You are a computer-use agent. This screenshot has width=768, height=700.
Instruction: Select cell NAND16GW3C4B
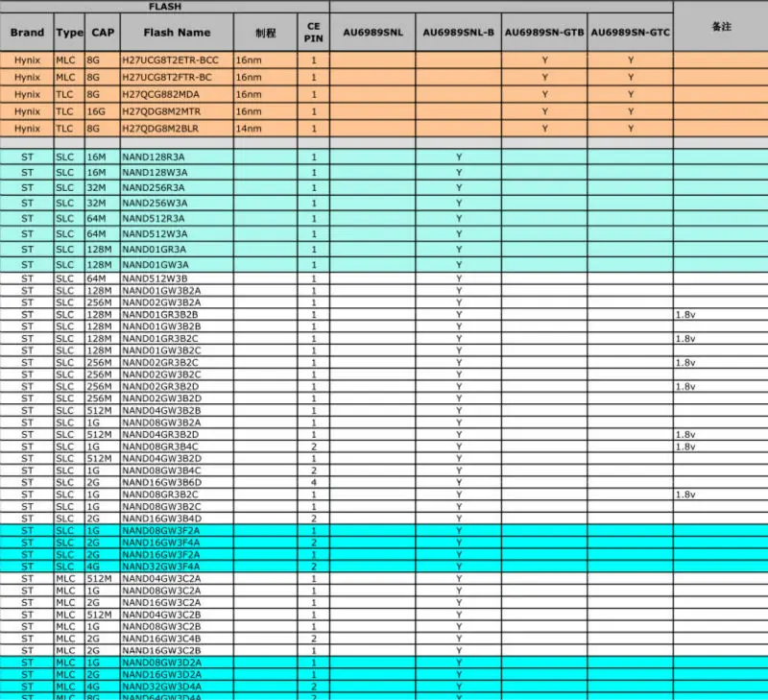point(177,639)
